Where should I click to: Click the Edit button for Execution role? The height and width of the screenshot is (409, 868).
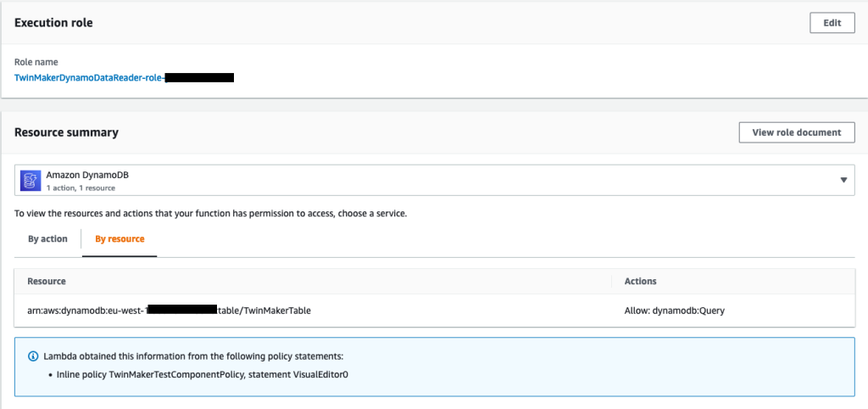coord(832,23)
